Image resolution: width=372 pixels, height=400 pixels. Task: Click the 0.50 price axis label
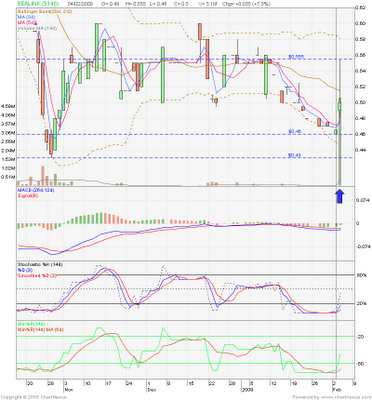[361, 102]
